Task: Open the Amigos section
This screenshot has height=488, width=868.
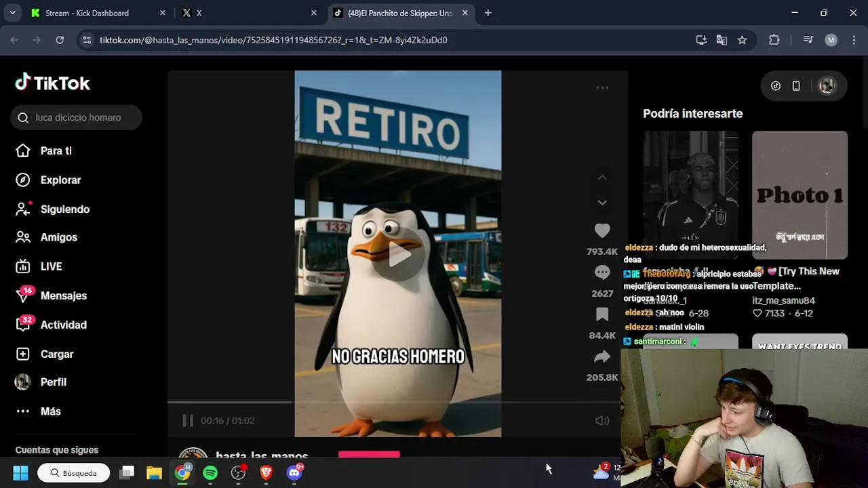Action: tap(46, 237)
